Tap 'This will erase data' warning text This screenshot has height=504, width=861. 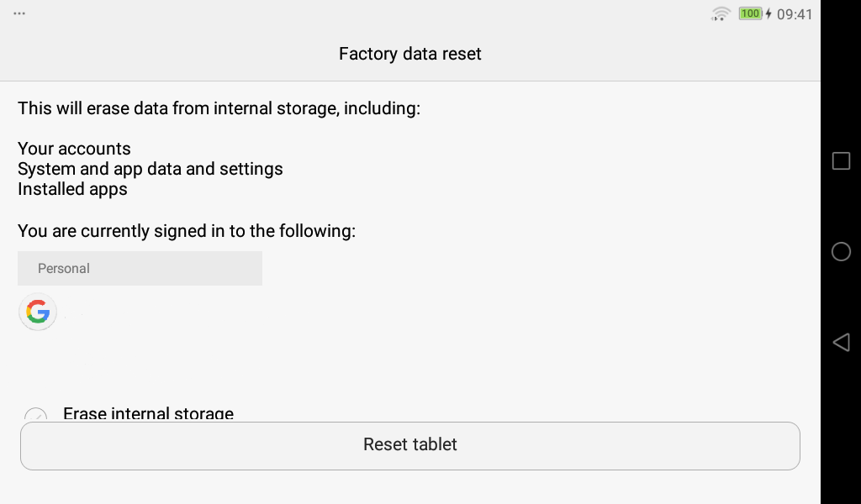[x=219, y=108]
